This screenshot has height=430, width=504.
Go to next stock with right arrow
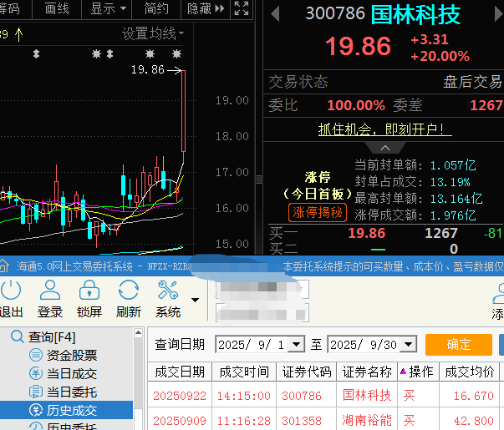point(498,15)
